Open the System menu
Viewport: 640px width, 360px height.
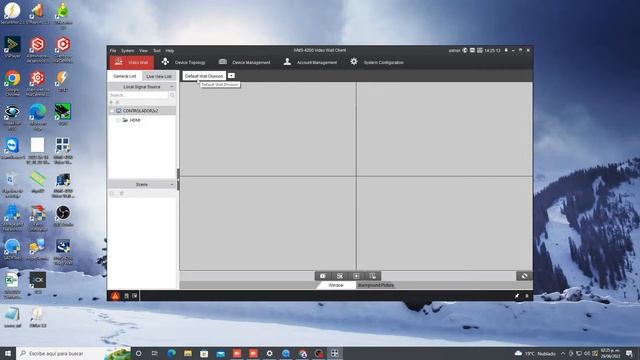coord(127,51)
